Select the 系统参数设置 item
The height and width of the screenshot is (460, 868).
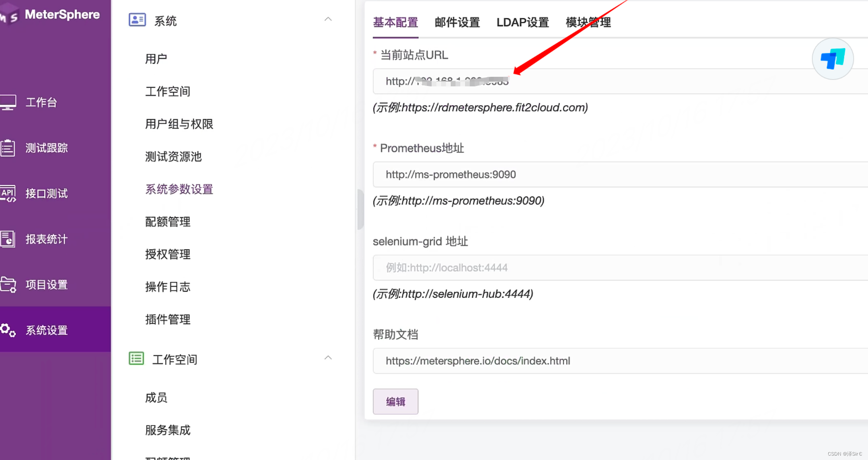pos(179,189)
